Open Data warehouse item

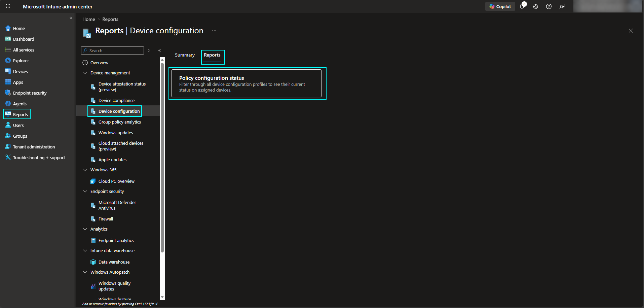[114, 262]
